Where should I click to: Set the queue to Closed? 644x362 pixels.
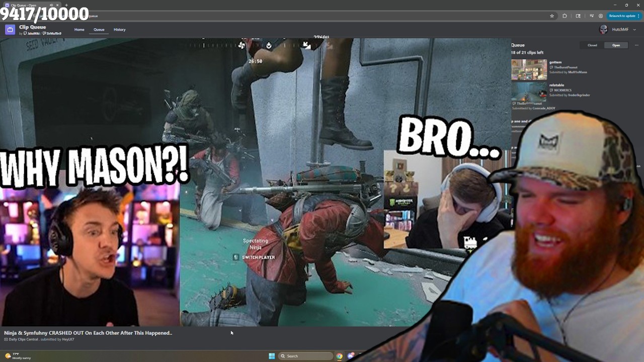pos(592,45)
